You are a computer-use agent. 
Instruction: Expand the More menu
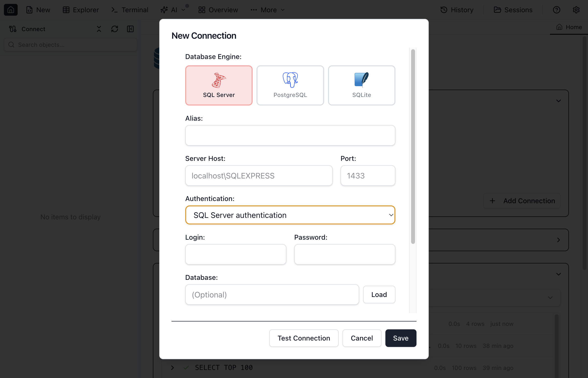click(x=268, y=10)
